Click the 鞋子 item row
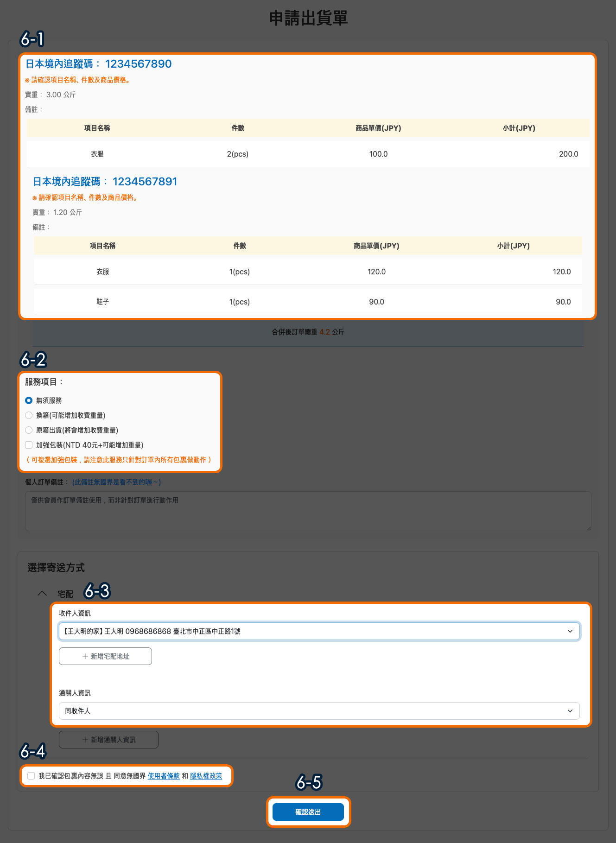616x843 pixels. point(308,302)
